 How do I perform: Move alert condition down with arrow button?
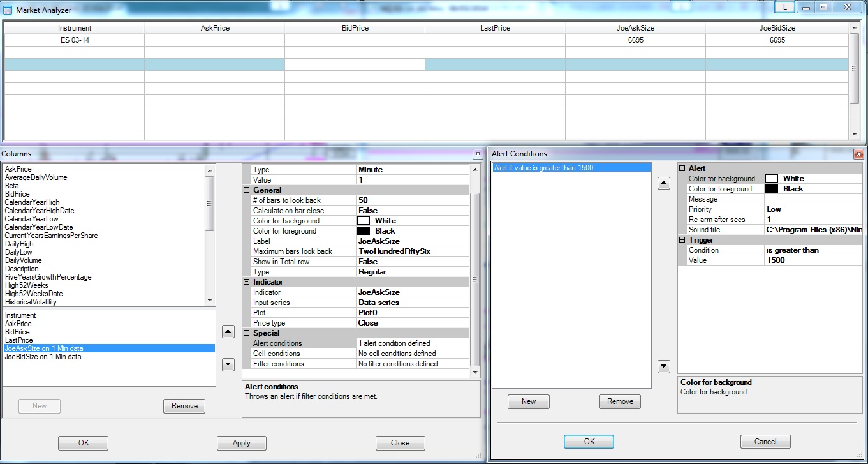(x=664, y=366)
